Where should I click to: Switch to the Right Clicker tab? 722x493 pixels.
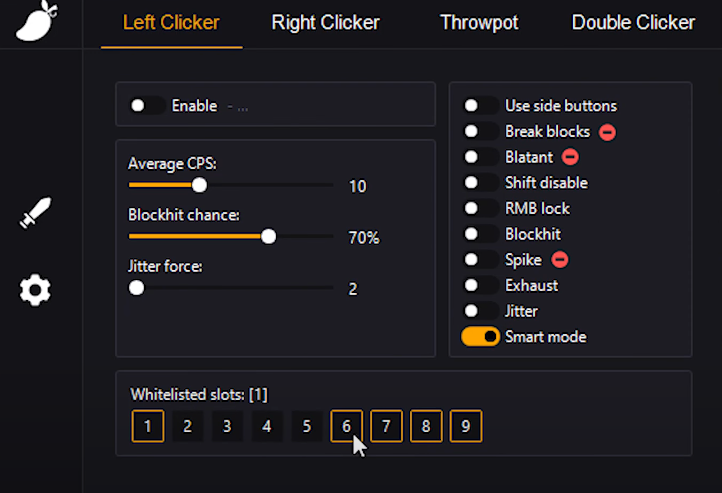pos(326,22)
